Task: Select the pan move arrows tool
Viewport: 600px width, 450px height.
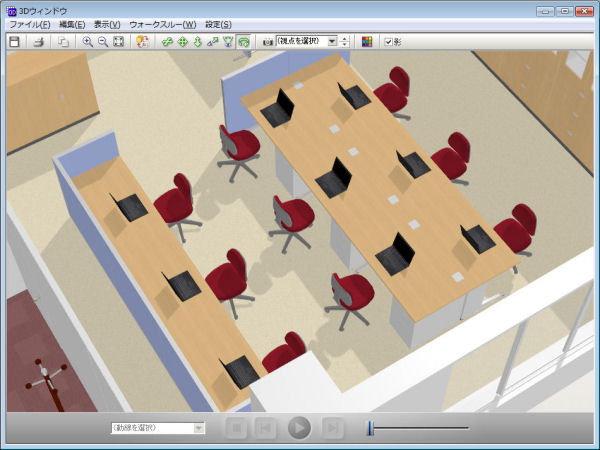Action: 183,41
